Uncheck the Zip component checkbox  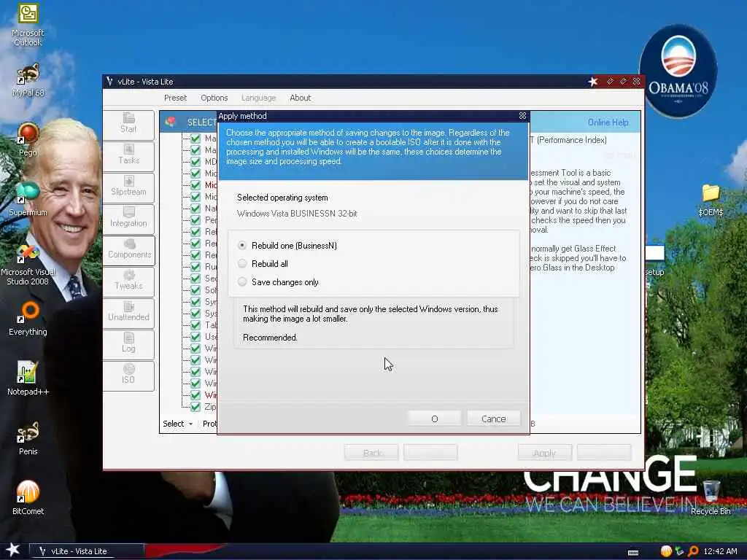click(196, 407)
